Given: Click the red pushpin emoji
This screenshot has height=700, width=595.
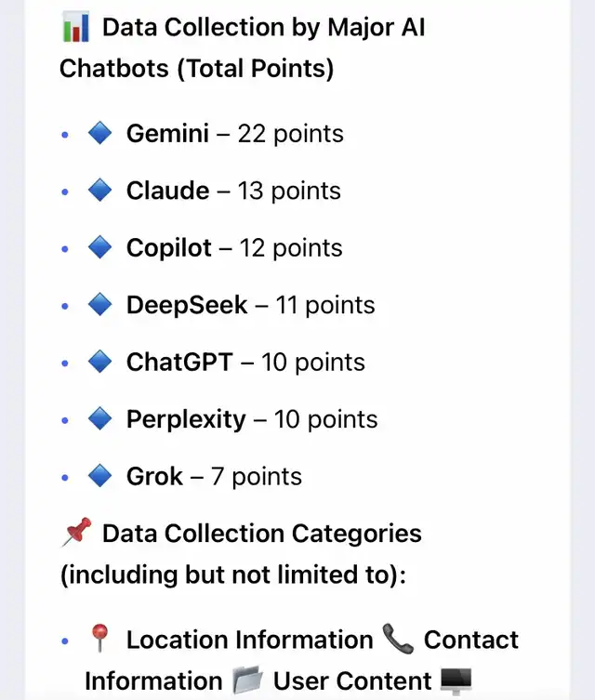Looking at the screenshot, I should click(75, 534).
